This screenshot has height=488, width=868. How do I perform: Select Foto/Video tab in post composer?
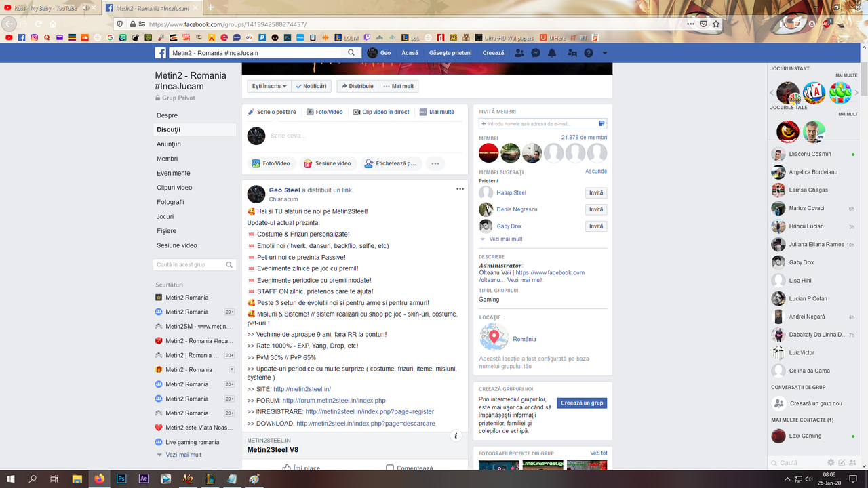325,112
